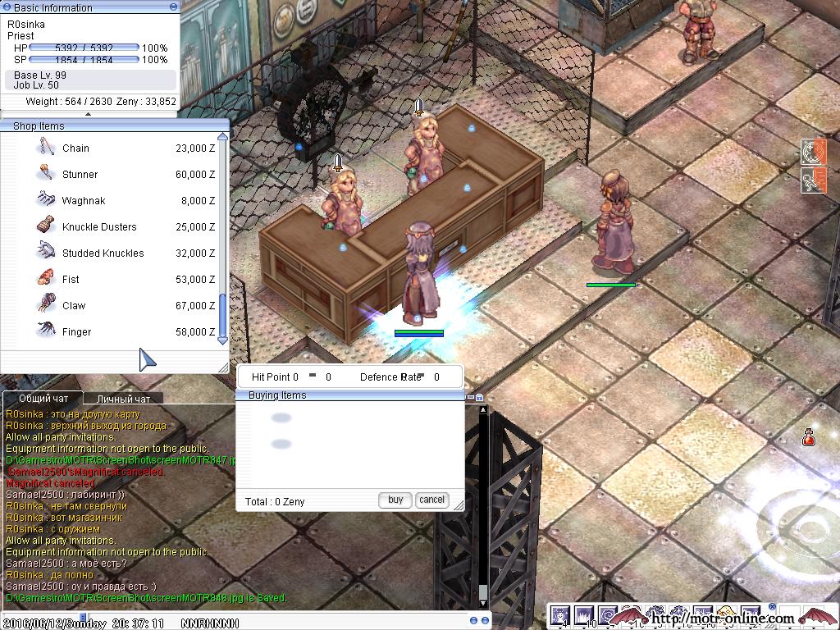Select the character standing right of counter

[x=614, y=222]
